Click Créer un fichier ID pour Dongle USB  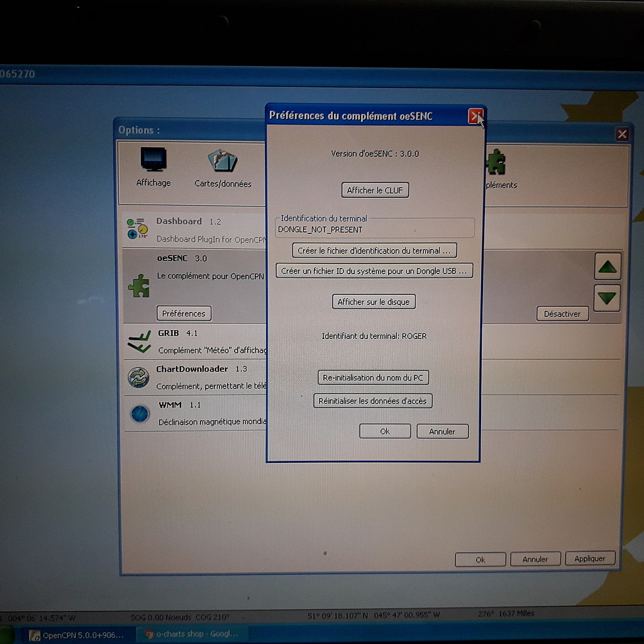pyautogui.click(x=374, y=271)
